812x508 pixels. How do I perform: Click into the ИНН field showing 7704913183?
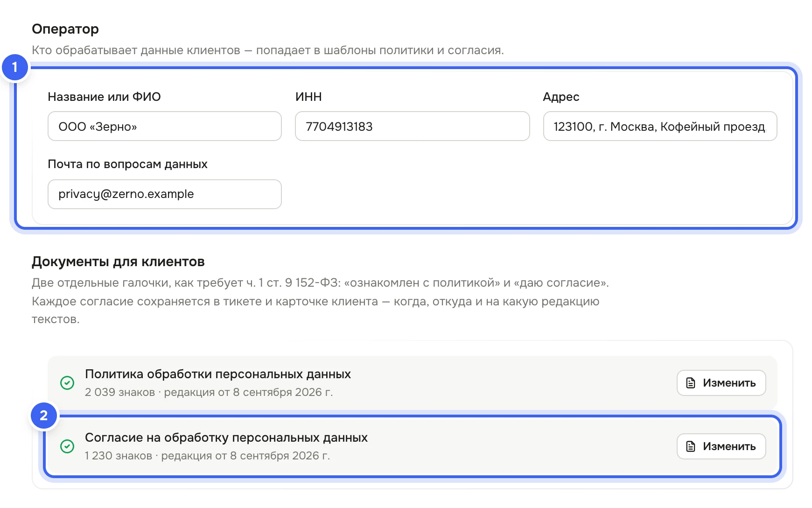(x=413, y=126)
